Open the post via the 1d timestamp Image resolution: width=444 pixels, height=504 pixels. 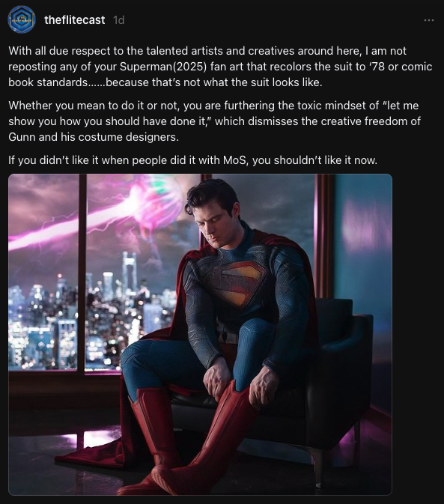(119, 20)
